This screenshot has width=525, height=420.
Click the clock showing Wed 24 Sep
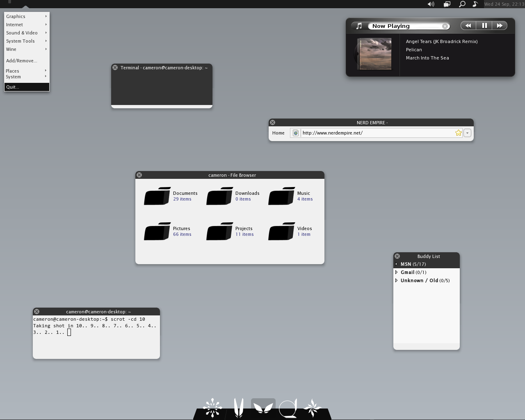(504, 4)
